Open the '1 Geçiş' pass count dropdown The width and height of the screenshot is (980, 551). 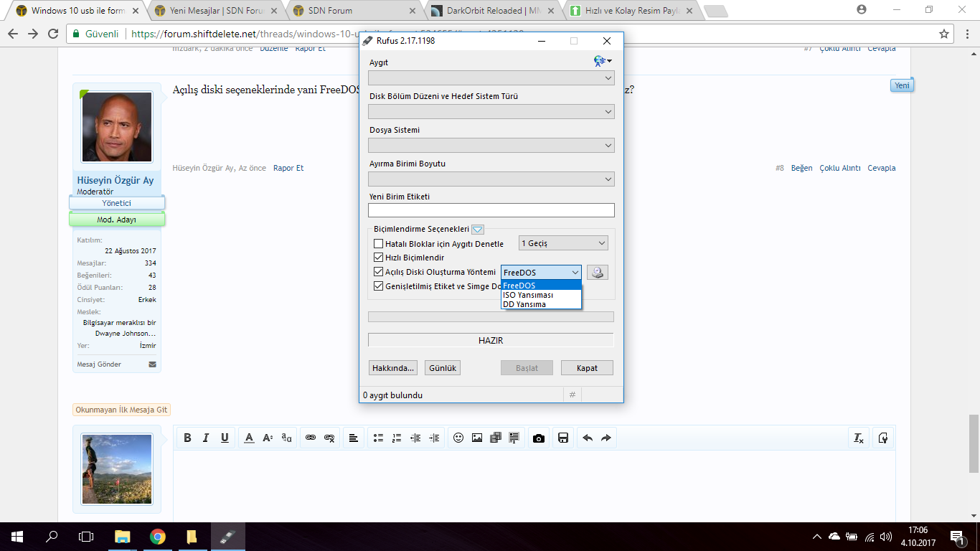coord(563,243)
